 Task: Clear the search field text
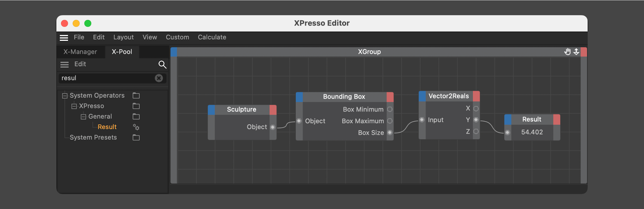click(x=159, y=78)
